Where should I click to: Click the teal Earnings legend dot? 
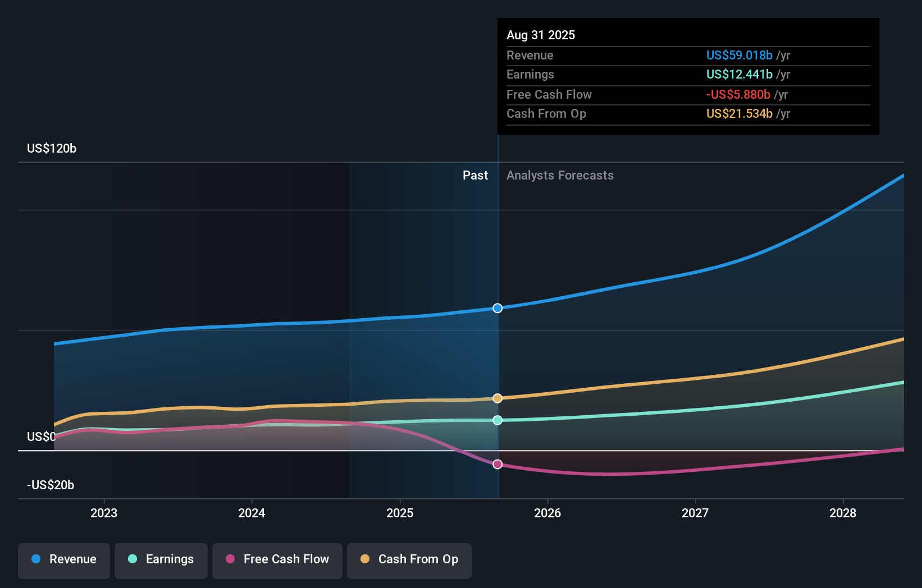click(x=133, y=559)
